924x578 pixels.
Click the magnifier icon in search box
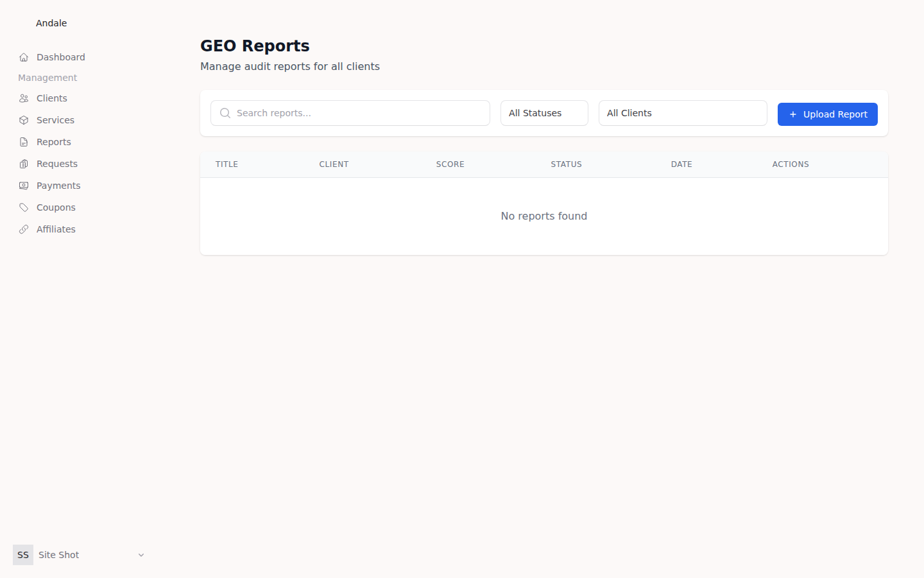pos(225,113)
